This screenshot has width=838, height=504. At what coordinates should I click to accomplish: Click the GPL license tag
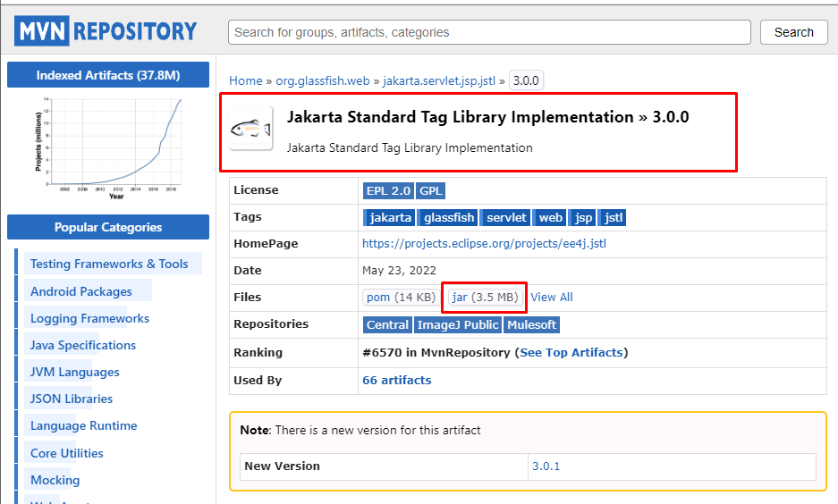tap(430, 190)
